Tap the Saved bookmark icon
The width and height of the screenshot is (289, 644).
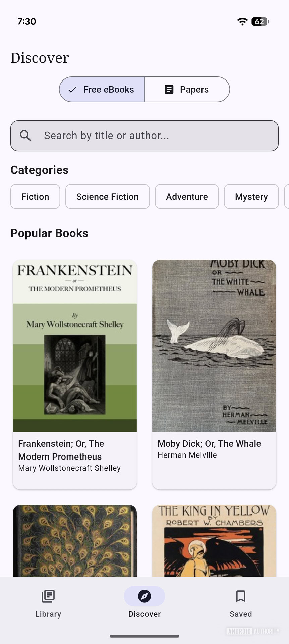pyautogui.click(x=240, y=596)
